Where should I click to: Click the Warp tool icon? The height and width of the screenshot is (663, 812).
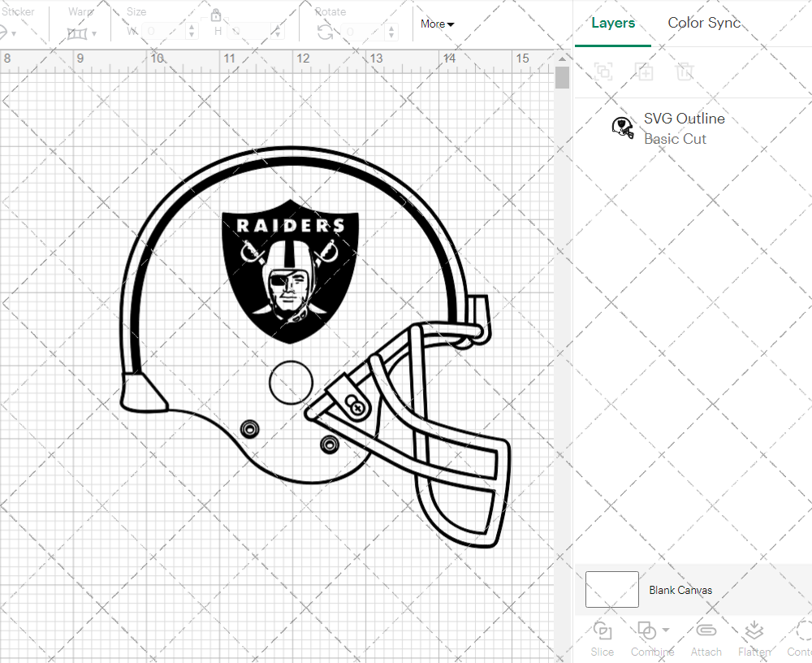(x=77, y=33)
